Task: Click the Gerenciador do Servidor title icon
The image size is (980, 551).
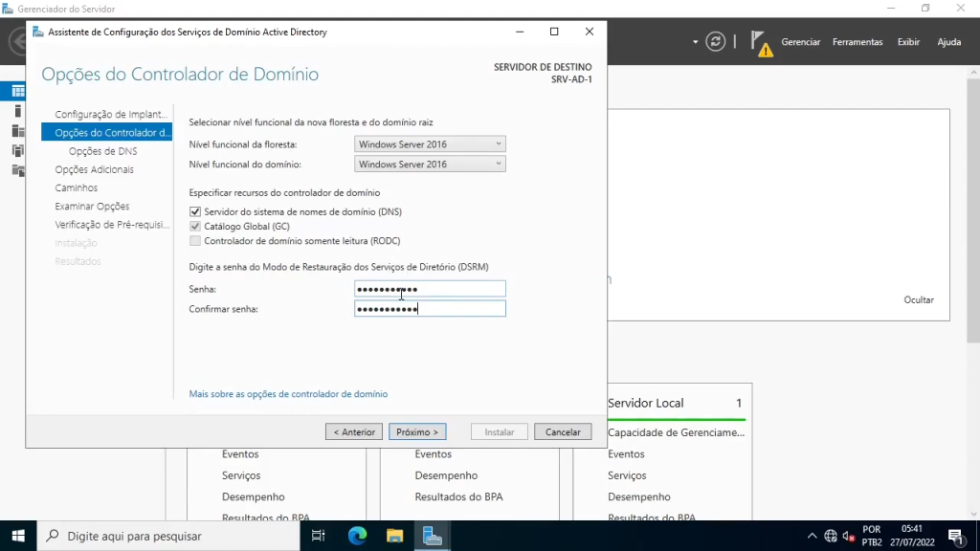Action: tap(8, 9)
